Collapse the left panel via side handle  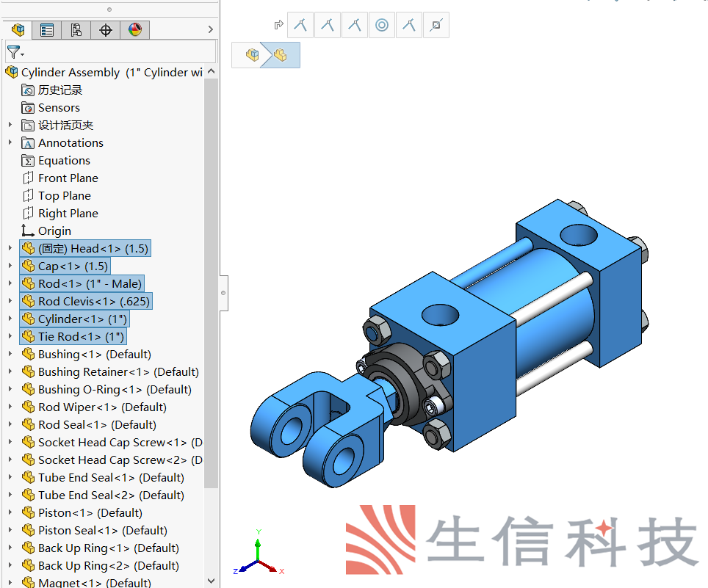point(223,293)
